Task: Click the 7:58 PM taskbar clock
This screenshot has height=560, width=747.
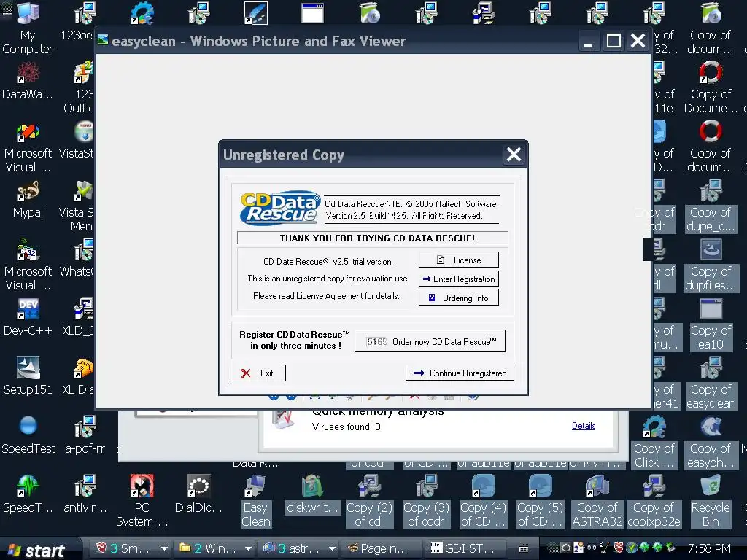Action: pos(709,548)
